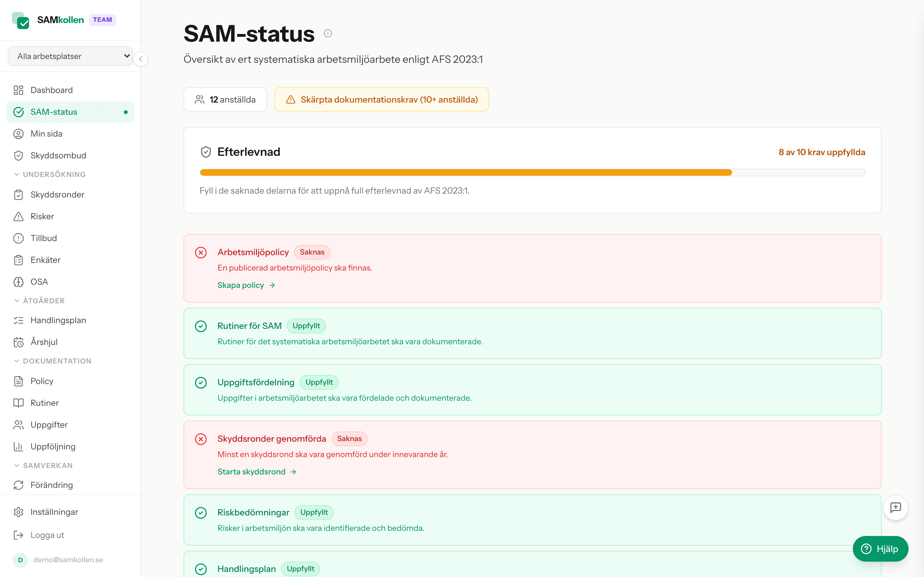This screenshot has height=577, width=924.
Task: Click Starta skyddsrond
Action: pyautogui.click(x=251, y=472)
